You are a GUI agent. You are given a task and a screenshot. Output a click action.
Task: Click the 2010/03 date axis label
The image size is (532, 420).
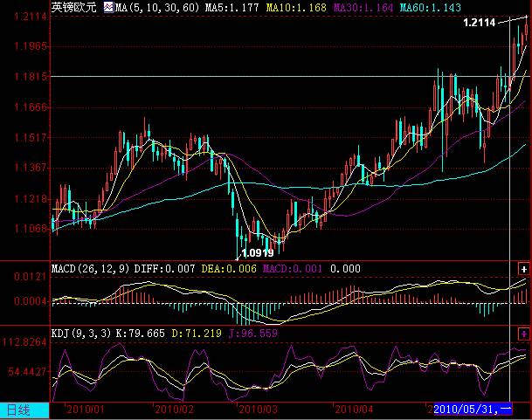point(259,410)
